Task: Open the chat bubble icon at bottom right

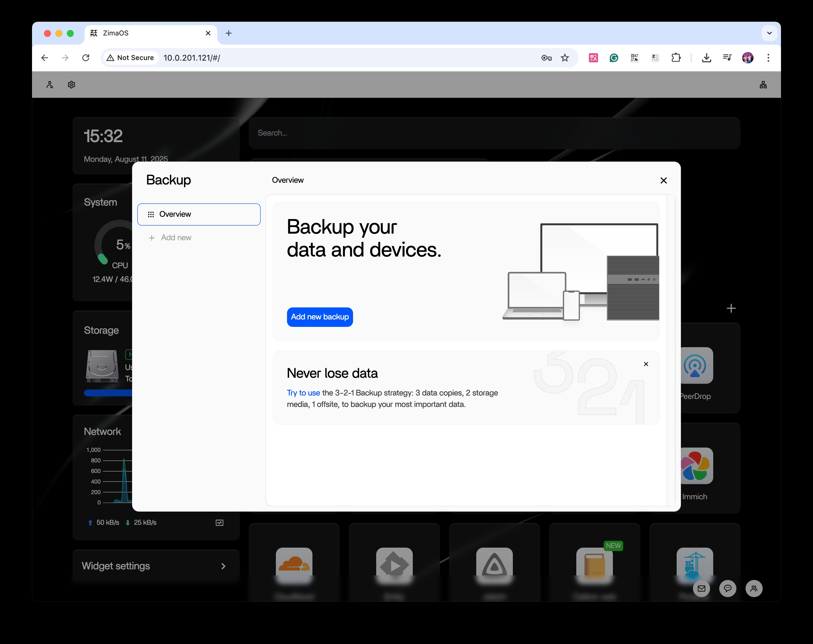Action: pos(728,588)
